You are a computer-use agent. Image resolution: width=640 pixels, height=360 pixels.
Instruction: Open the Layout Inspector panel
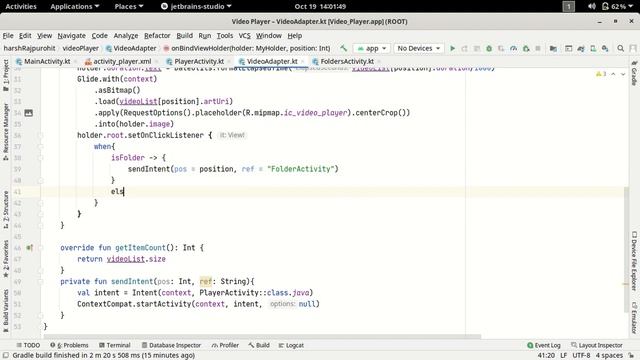[597, 345]
